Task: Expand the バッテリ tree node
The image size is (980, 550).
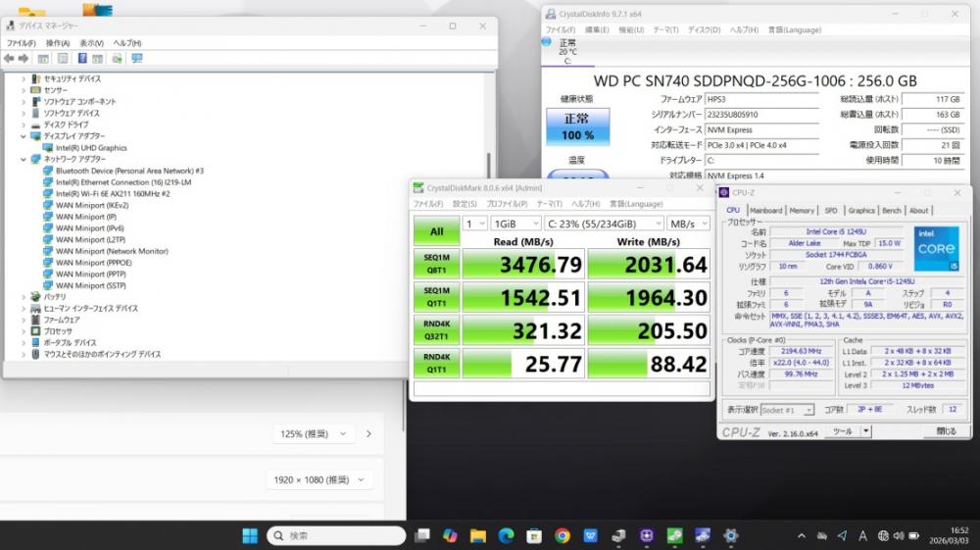Action: point(24,297)
